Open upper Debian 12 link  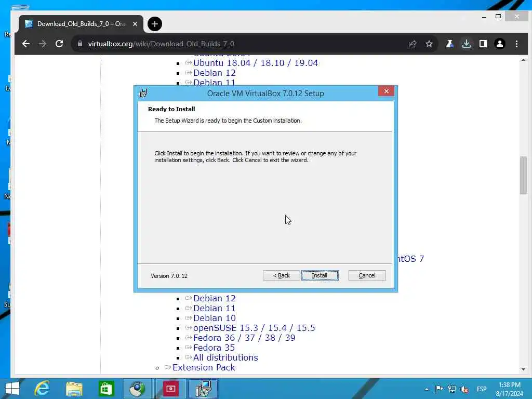(x=214, y=73)
